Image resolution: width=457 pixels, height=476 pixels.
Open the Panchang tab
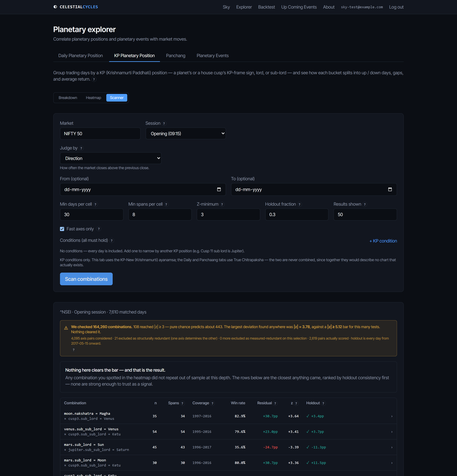(x=176, y=56)
